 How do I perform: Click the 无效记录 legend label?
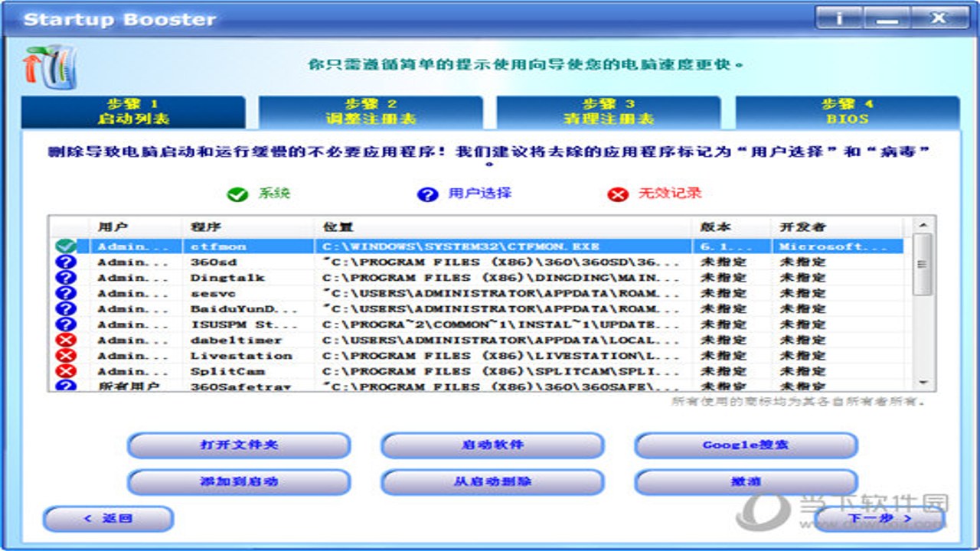pyautogui.click(x=670, y=193)
